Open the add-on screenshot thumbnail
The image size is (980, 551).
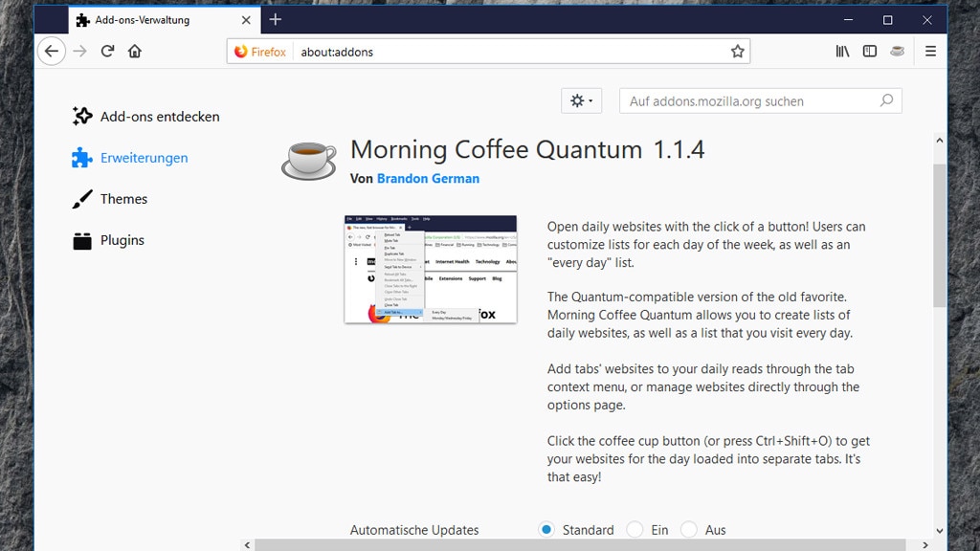(431, 269)
